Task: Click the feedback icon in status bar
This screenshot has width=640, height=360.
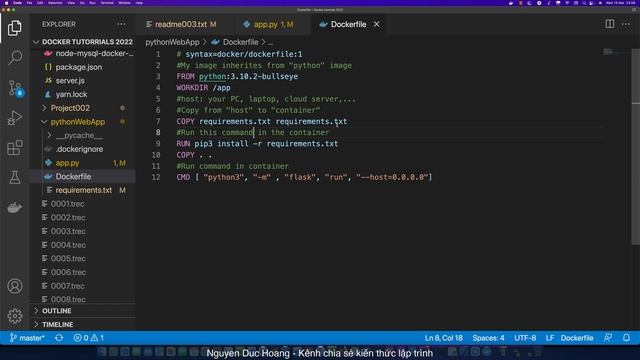Action: click(x=608, y=338)
